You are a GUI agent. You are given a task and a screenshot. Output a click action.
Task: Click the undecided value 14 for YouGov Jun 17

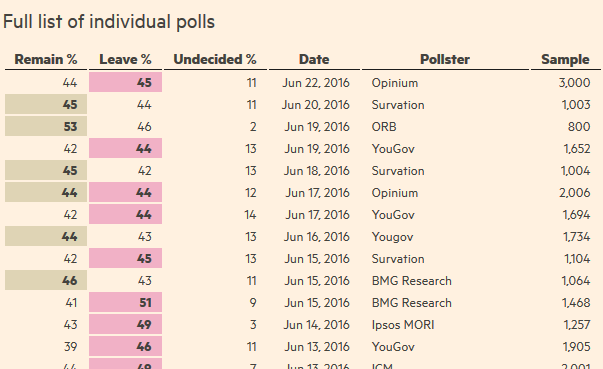[250, 214]
